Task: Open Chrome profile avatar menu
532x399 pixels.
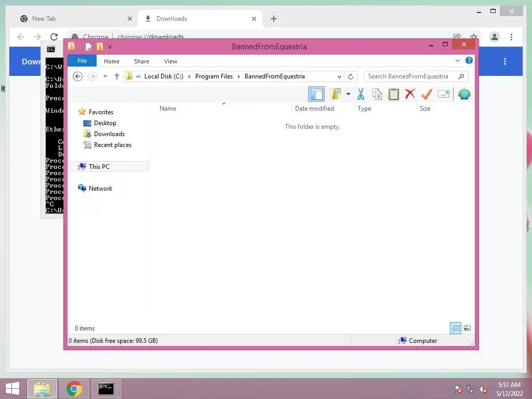Action: pos(495,37)
